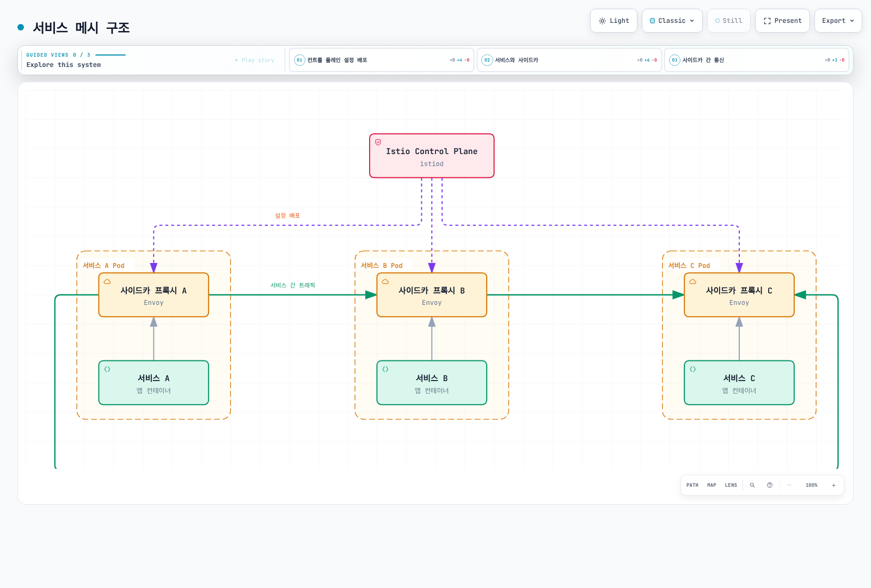Open the Export dropdown menu

point(838,21)
